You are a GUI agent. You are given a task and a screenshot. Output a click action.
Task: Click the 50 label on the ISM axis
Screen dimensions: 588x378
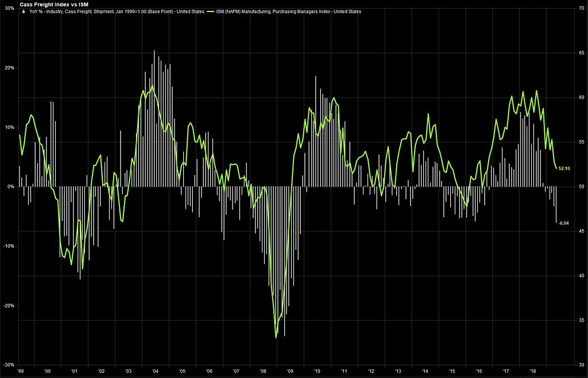click(581, 186)
